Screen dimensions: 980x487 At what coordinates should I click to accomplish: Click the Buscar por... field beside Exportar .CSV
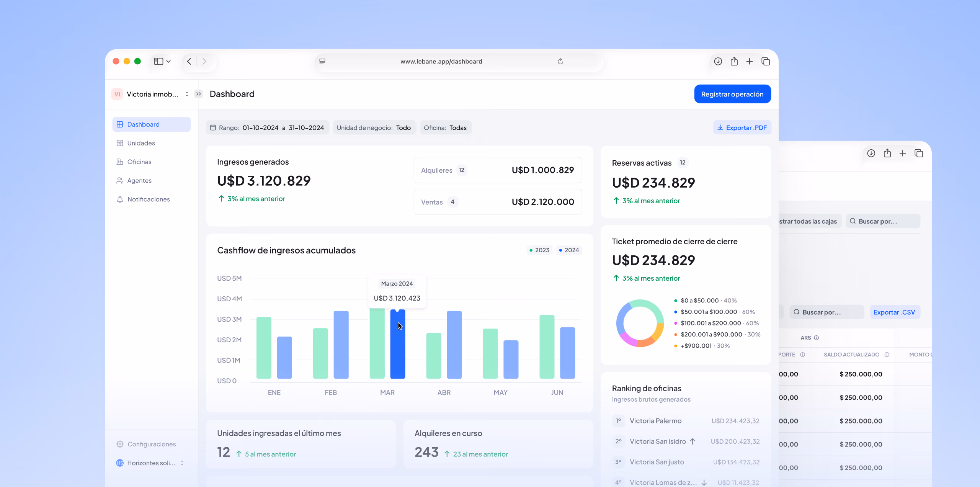coord(827,312)
